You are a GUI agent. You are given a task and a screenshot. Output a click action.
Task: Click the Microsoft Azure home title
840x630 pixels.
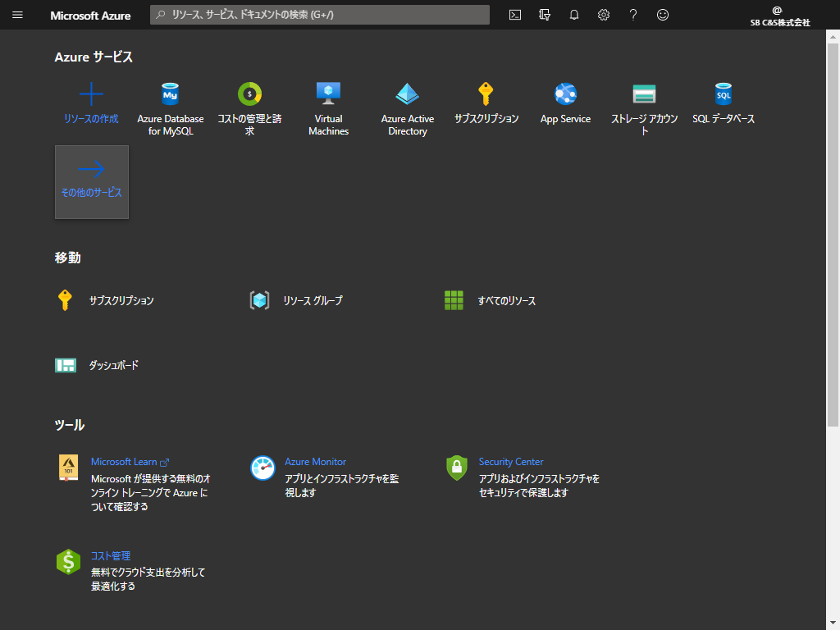click(x=90, y=16)
